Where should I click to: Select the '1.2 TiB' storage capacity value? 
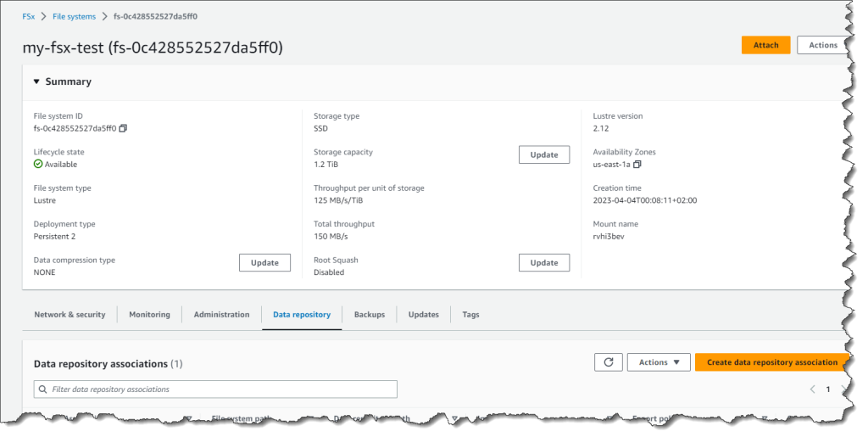tap(326, 165)
